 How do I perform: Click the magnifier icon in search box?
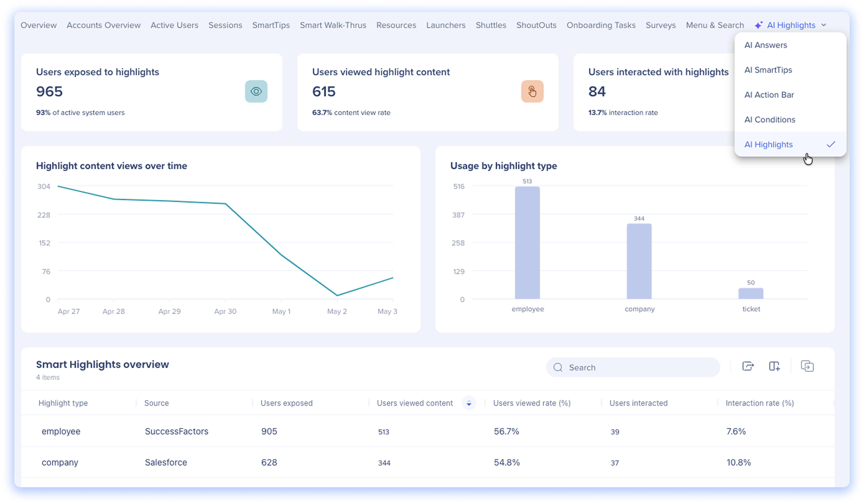point(558,367)
